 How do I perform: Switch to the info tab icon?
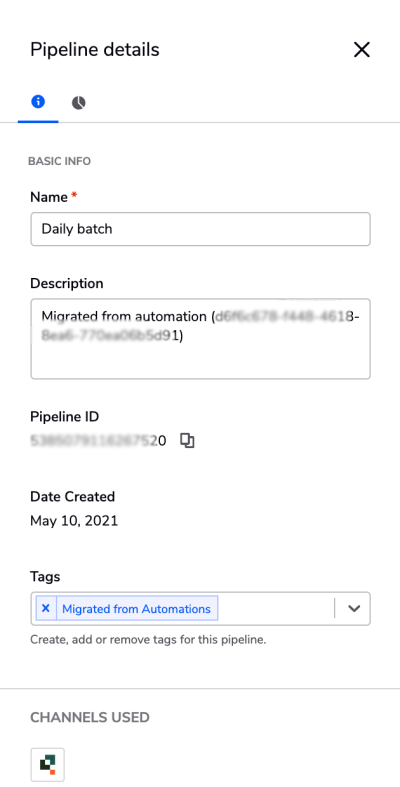[38, 102]
